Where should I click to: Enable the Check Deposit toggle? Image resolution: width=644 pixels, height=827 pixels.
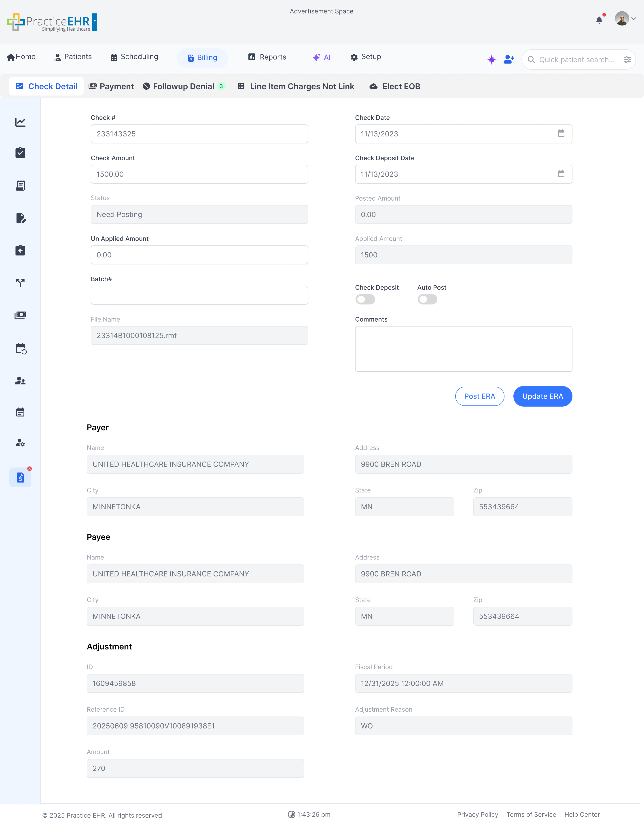[365, 299]
